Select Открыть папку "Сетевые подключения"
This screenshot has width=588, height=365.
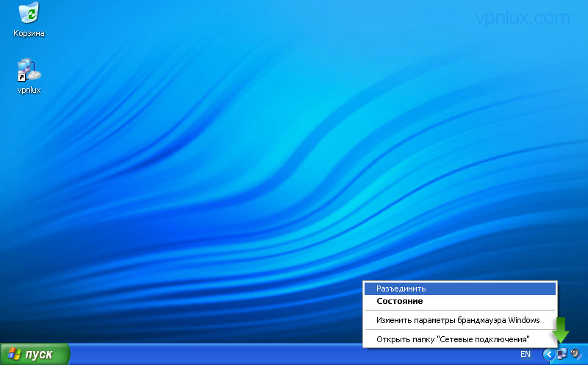tap(460, 339)
